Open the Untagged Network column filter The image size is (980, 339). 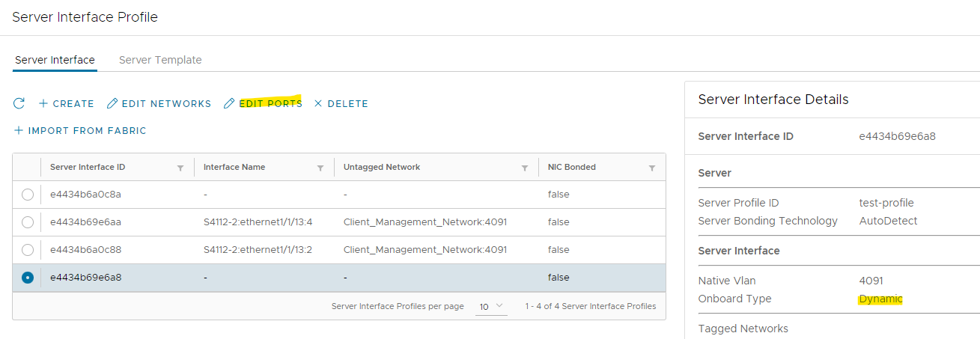coord(525,168)
